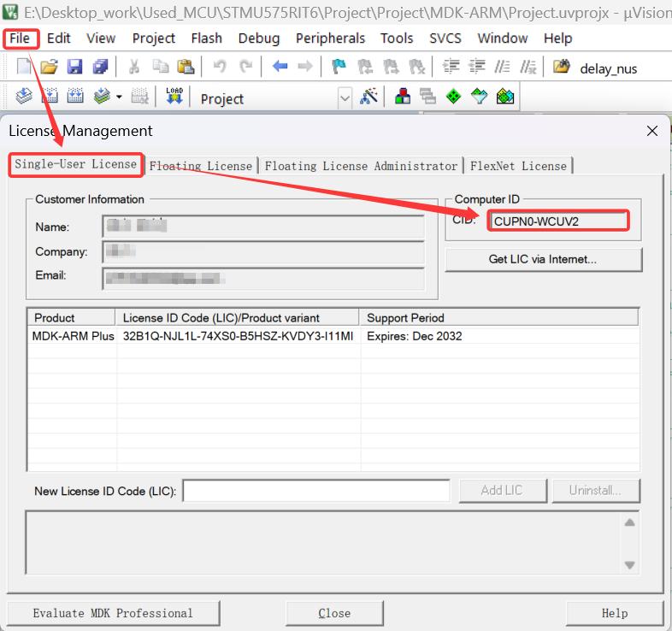Screen dimensions: 672x631
Task: Click the Company field in Customer Information
Action: point(263,251)
